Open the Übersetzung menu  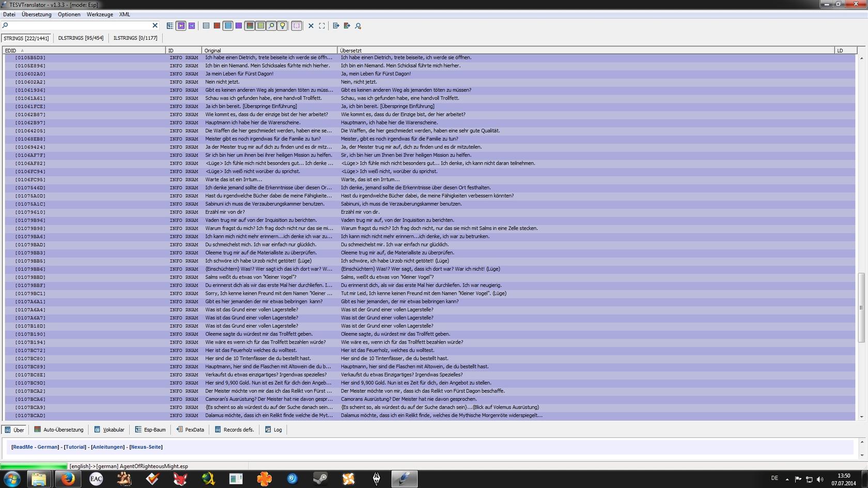(36, 14)
